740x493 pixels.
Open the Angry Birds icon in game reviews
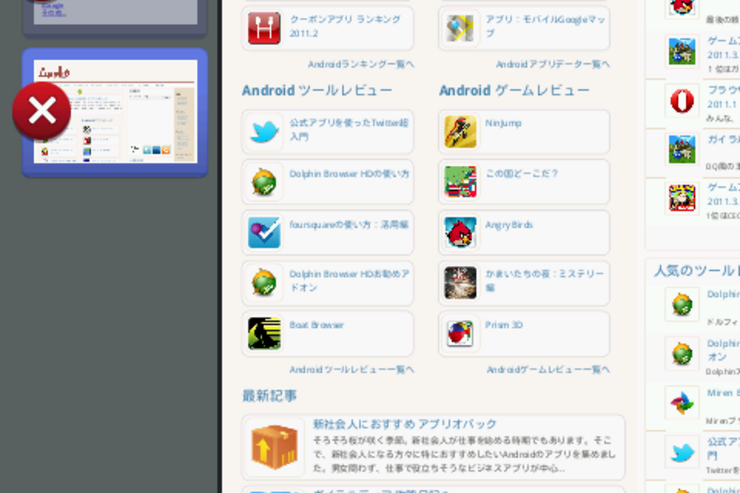(x=460, y=232)
